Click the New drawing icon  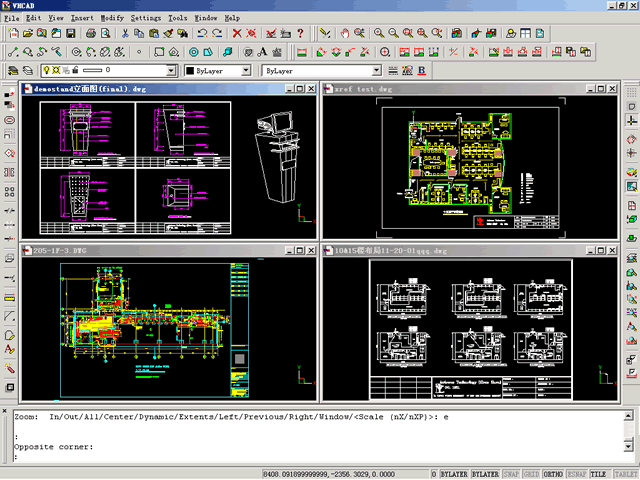13,33
